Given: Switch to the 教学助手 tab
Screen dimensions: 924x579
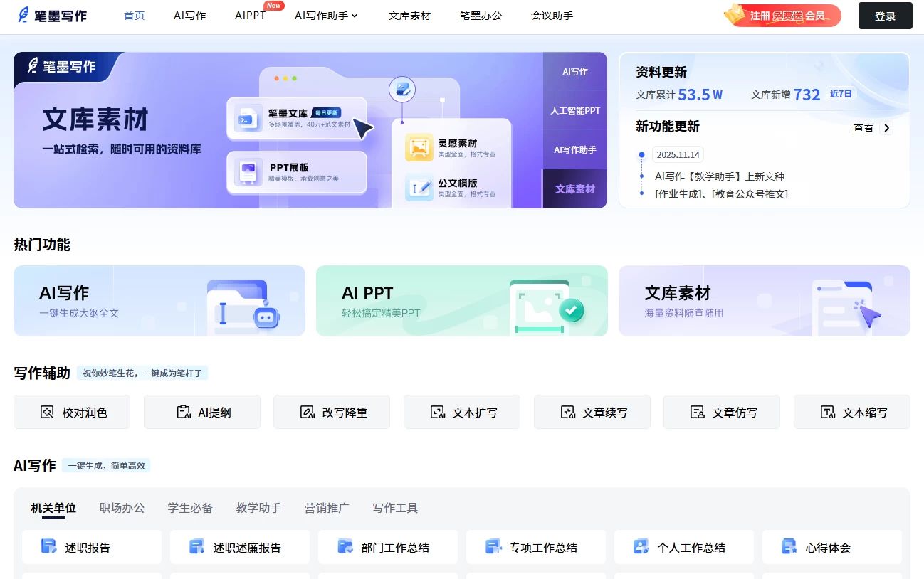Looking at the screenshot, I should (258, 508).
